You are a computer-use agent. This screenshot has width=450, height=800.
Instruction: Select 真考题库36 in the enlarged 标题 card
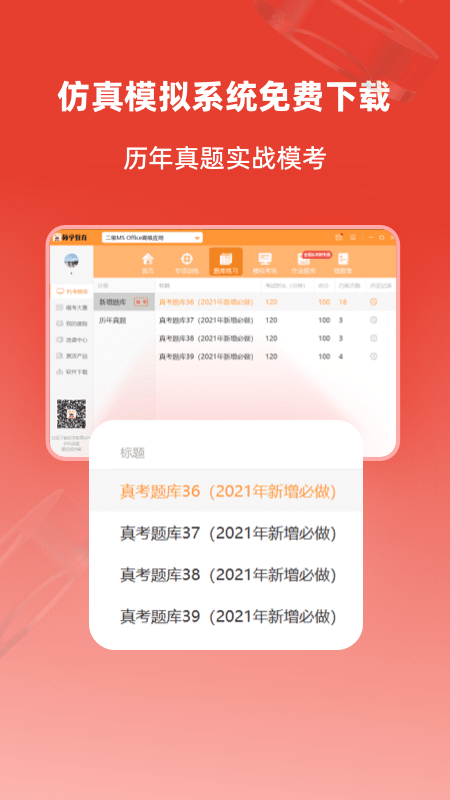(x=226, y=491)
